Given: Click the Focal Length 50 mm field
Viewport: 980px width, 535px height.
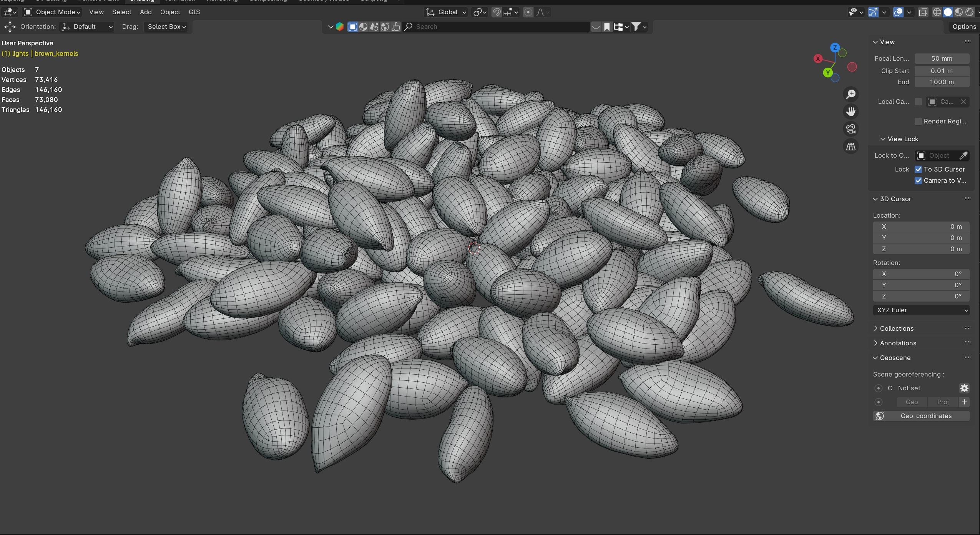Looking at the screenshot, I should tap(942, 58).
